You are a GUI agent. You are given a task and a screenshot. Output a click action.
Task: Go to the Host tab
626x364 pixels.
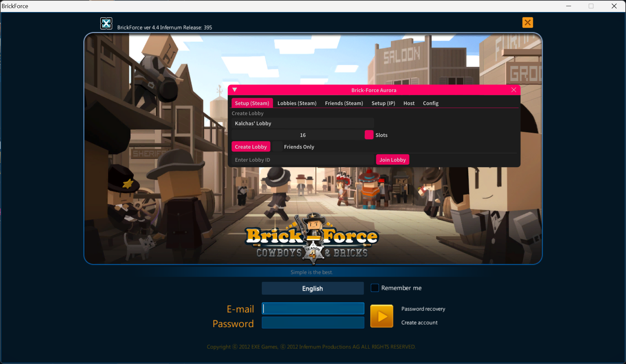click(x=409, y=103)
